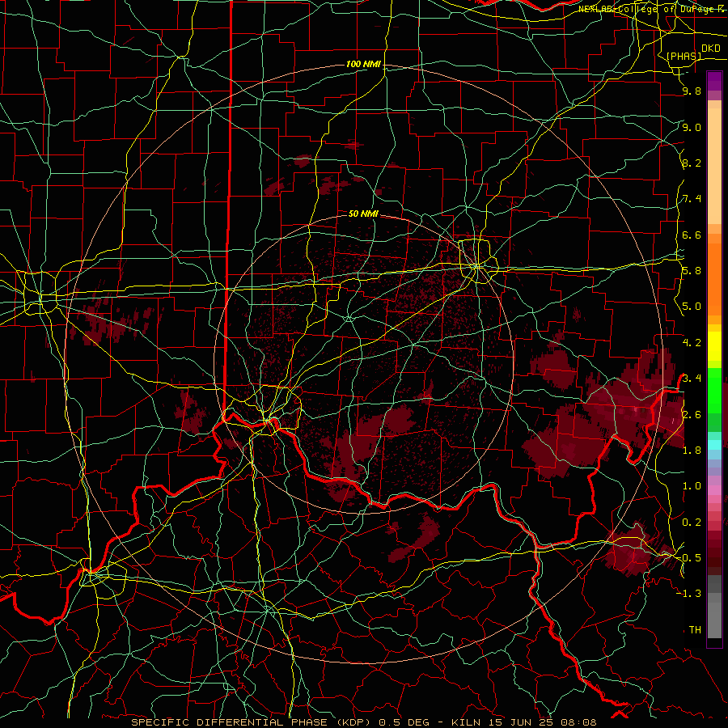Click the "50 NMI" range ring label
728x728 pixels.
[363, 214]
